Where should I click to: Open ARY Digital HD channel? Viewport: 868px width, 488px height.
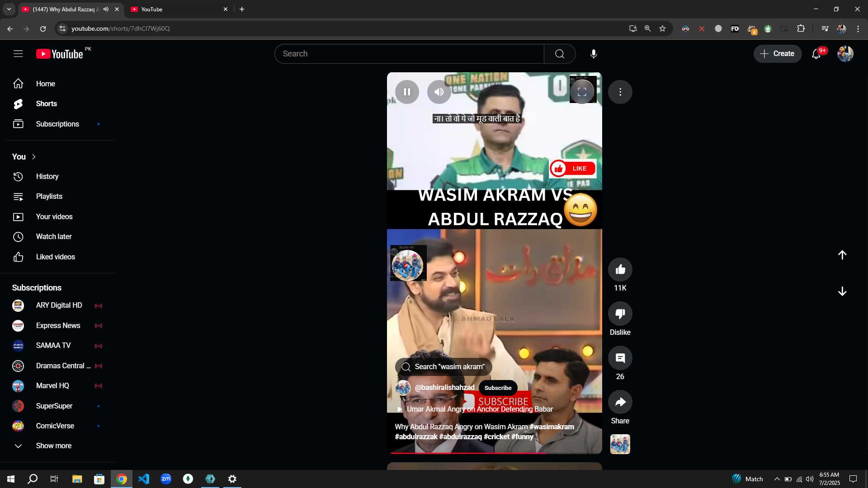point(57,305)
